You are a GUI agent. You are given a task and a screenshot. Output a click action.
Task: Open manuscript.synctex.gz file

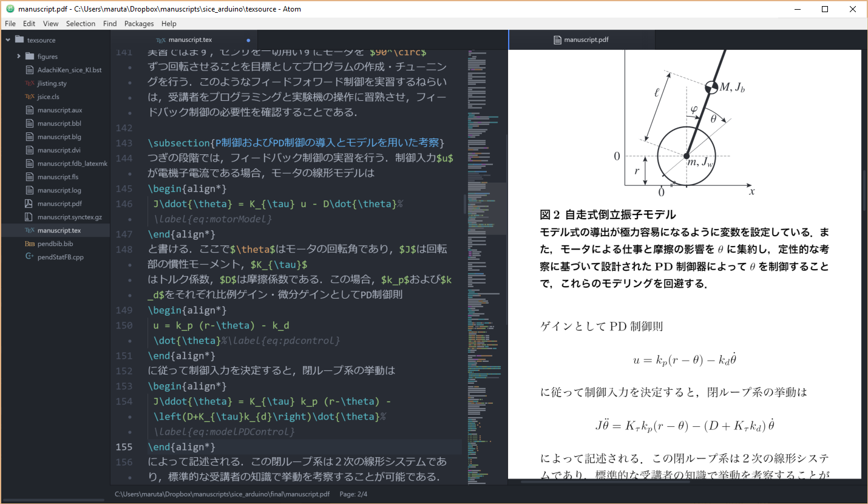pyautogui.click(x=69, y=217)
